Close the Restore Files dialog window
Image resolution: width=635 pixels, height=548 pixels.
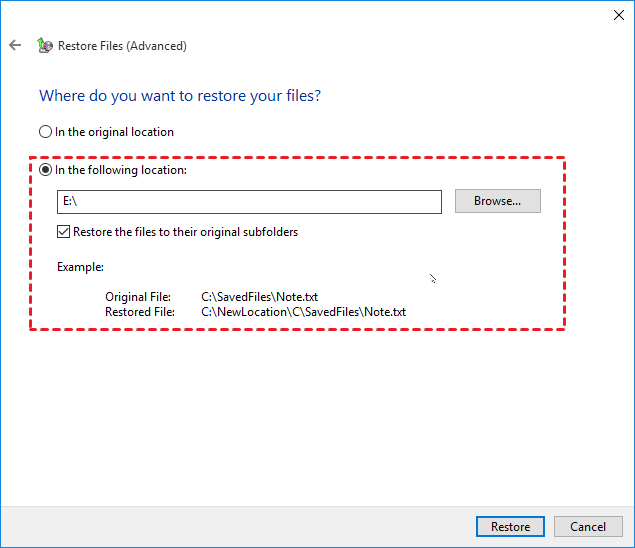coord(613,15)
